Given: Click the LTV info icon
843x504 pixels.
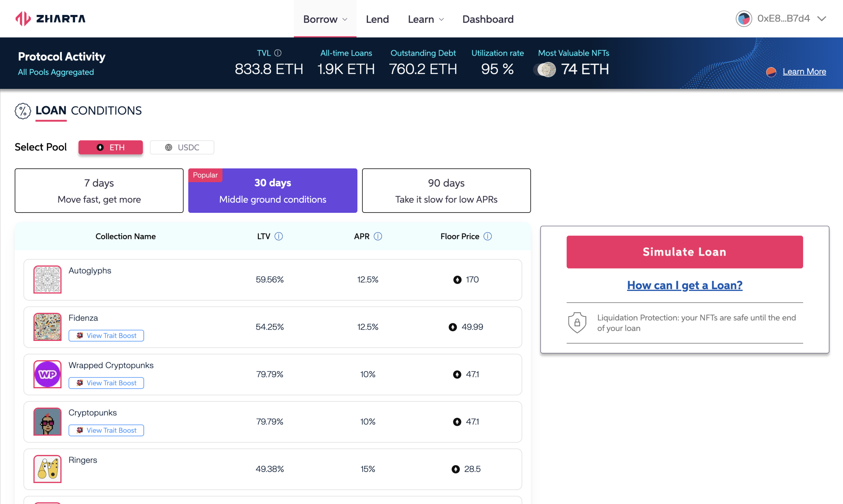Looking at the screenshot, I should click(x=279, y=236).
